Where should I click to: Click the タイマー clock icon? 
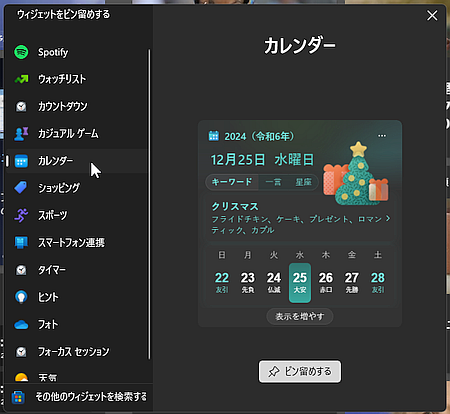coord(21,270)
